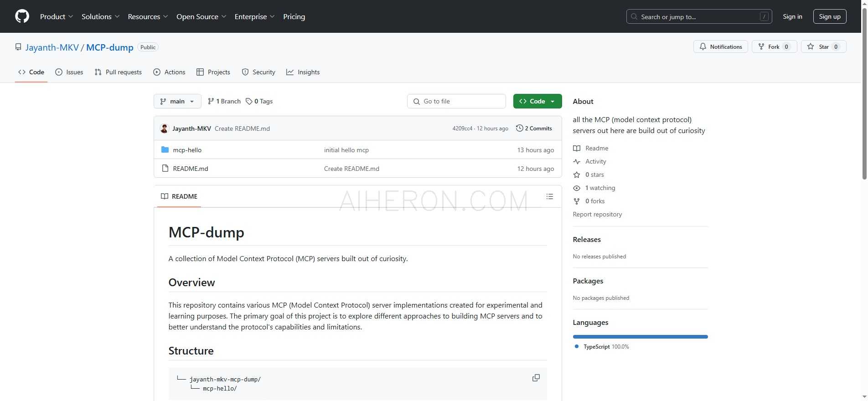868x401 pixels.
Task: Switch to the Issues tab
Action: [69, 72]
